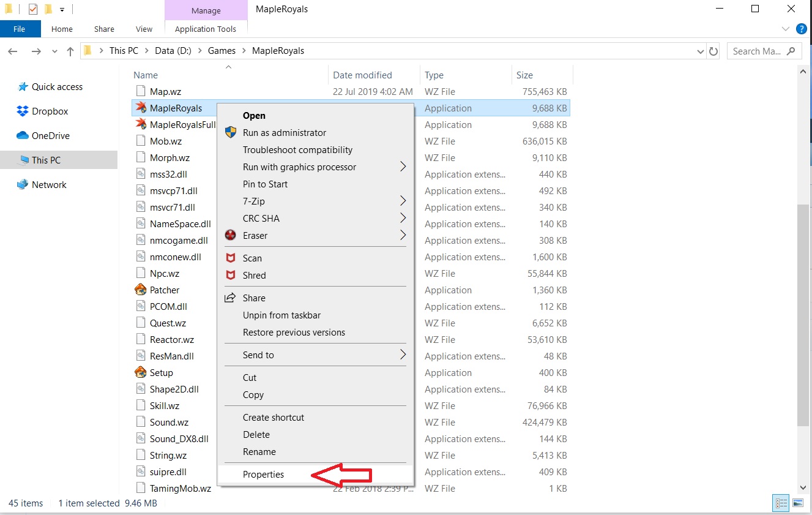Select Cut in context menu
Viewport: 812px width, 515px height.
tap(316, 378)
